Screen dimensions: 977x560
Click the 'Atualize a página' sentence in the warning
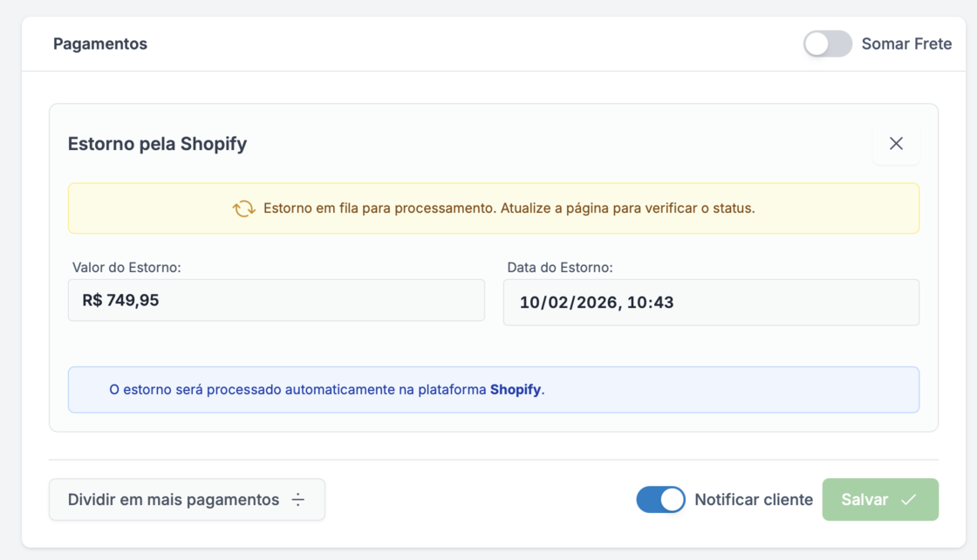point(626,208)
